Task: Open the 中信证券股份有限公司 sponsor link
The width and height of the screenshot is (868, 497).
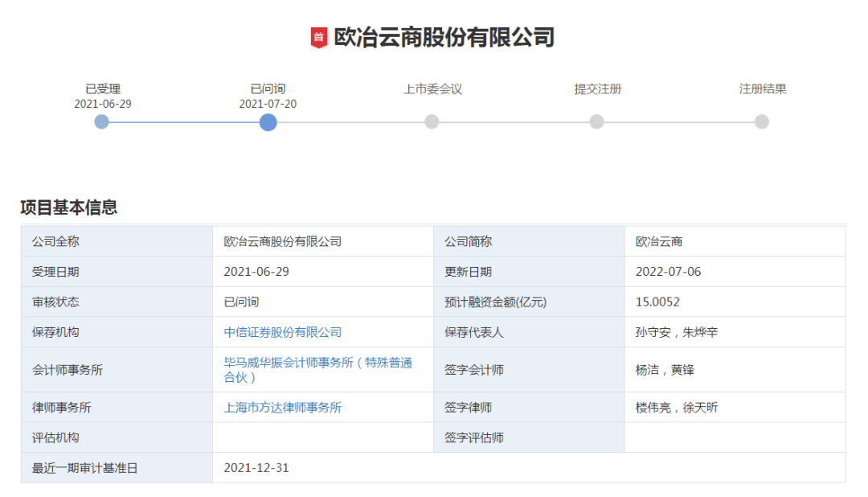Action: (x=283, y=332)
